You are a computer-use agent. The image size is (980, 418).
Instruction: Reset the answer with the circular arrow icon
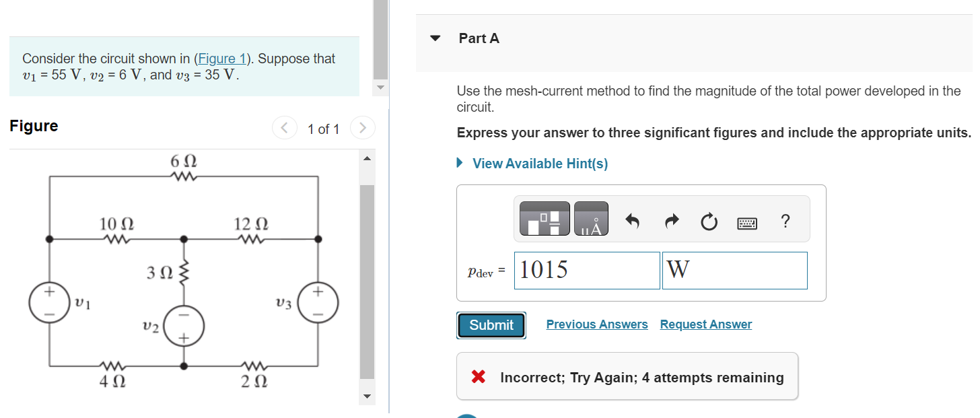709,219
